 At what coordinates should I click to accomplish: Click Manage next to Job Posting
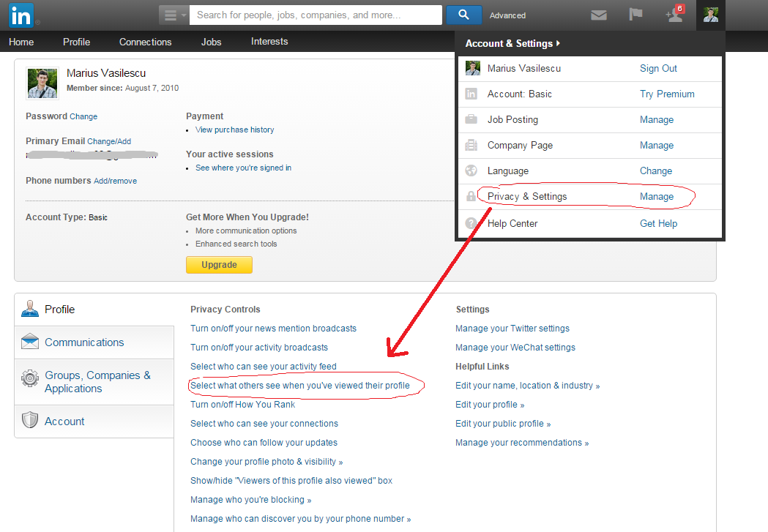(x=656, y=120)
